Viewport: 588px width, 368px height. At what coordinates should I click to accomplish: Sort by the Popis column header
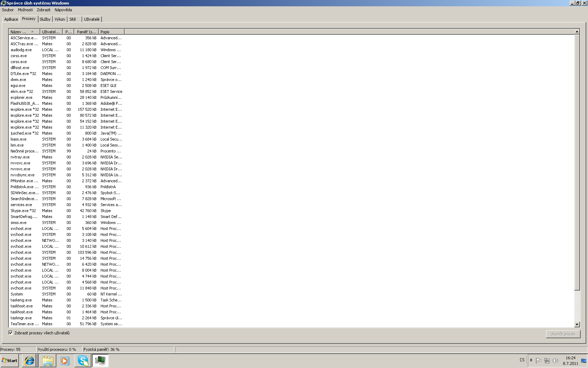coord(112,32)
